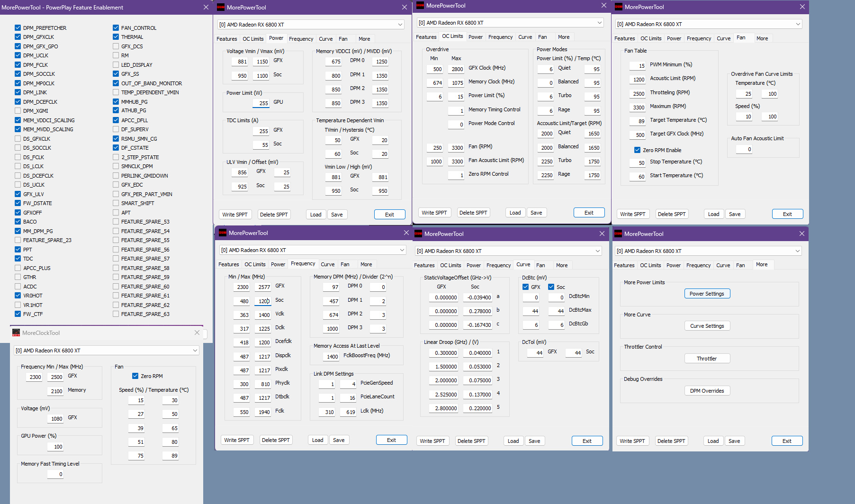
Task: Select the Fan tab in the OC Limits window
Action: 542,37
